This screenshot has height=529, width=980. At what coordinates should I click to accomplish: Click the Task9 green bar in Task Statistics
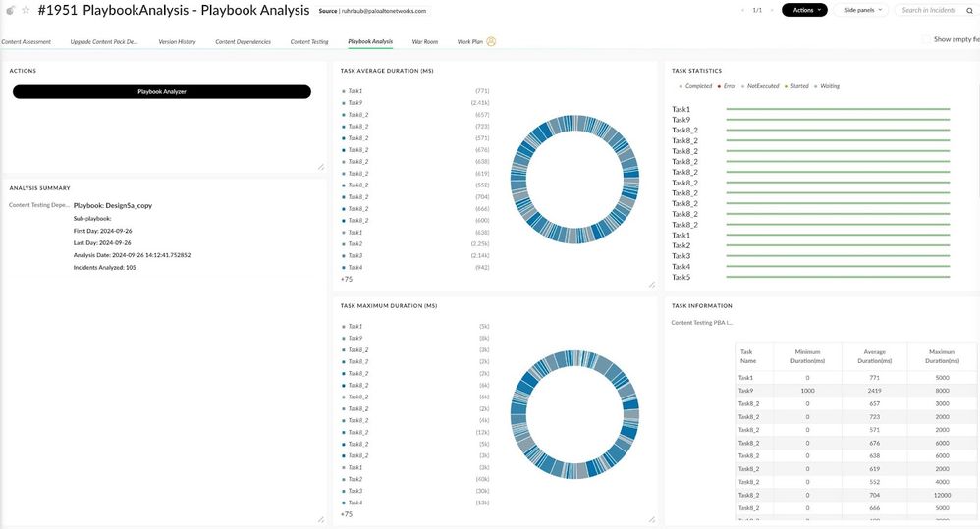838,120
